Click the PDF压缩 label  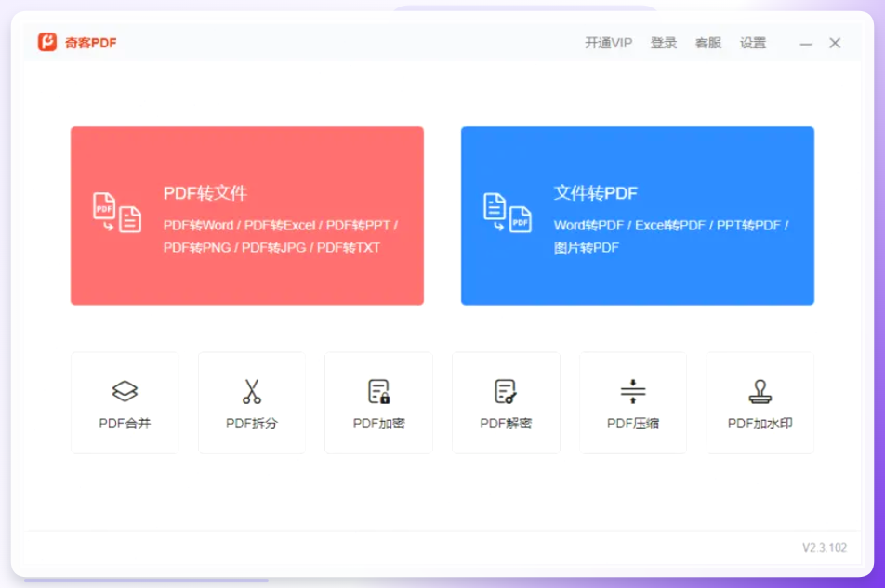pyautogui.click(x=633, y=424)
